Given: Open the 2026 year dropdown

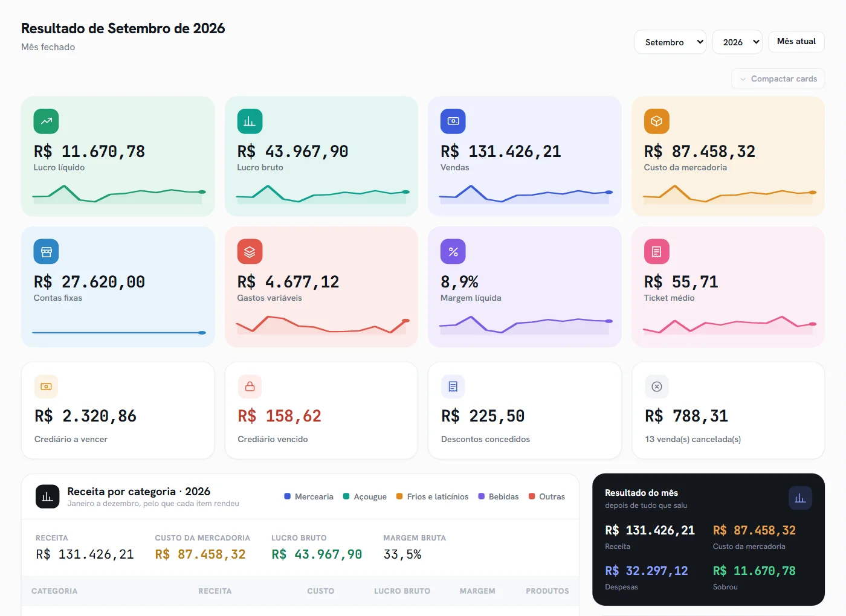Looking at the screenshot, I should click(737, 42).
